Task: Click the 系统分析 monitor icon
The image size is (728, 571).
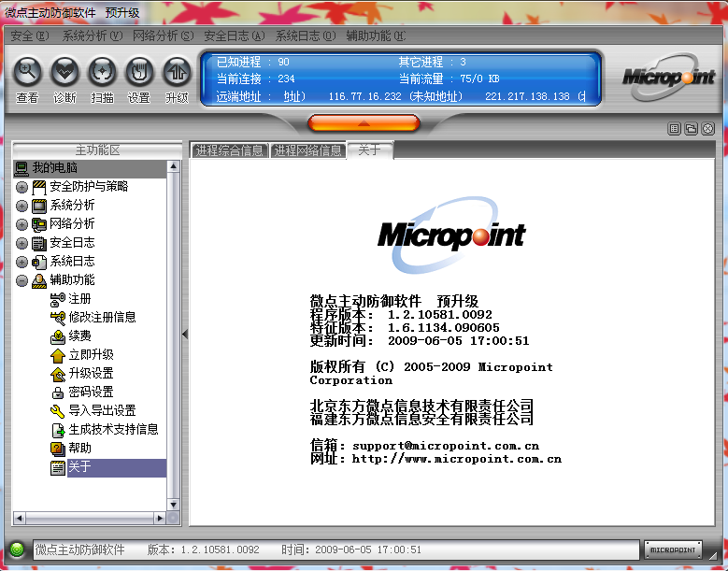Action: pyautogui.click(x=39, y=206)
